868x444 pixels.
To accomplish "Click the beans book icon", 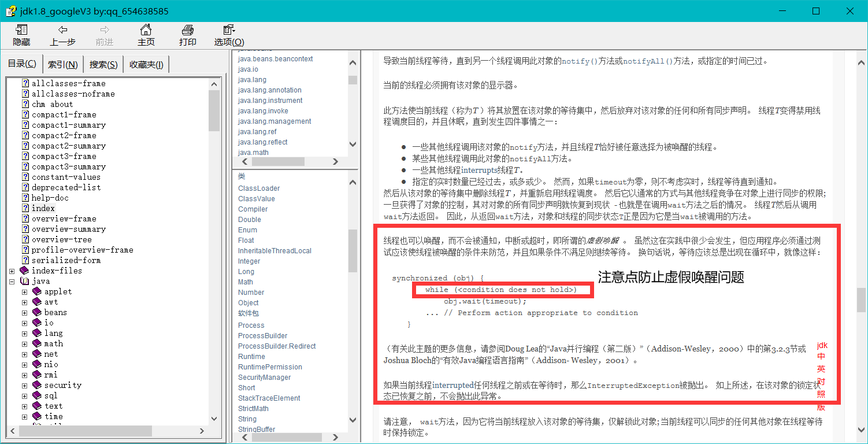I will (37, 312).
